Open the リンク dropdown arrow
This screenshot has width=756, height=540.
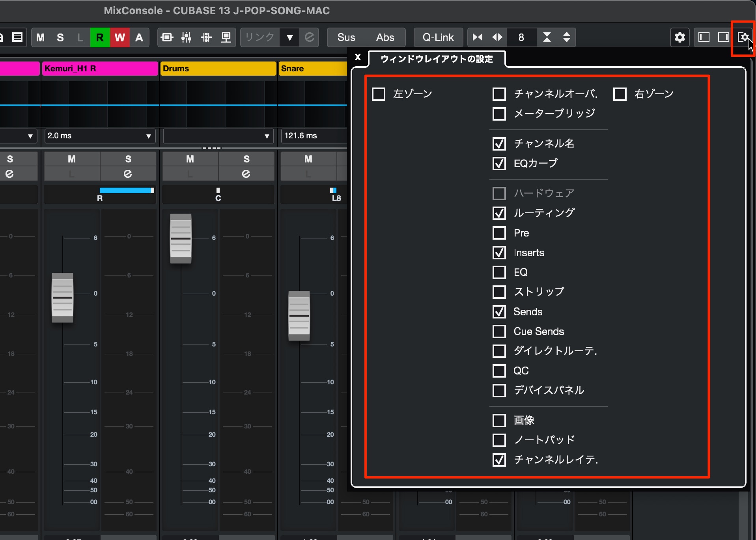[x=290, y=37]
